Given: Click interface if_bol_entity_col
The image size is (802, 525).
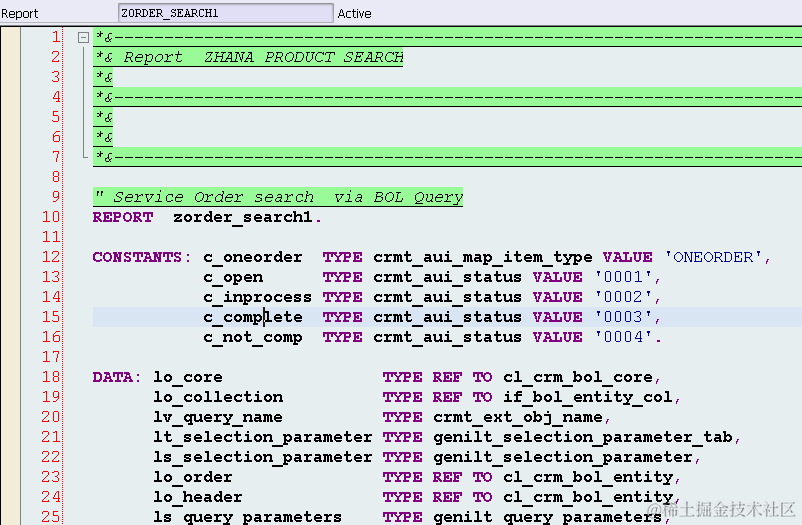Looking at the screenshot, I should [588, 397].
